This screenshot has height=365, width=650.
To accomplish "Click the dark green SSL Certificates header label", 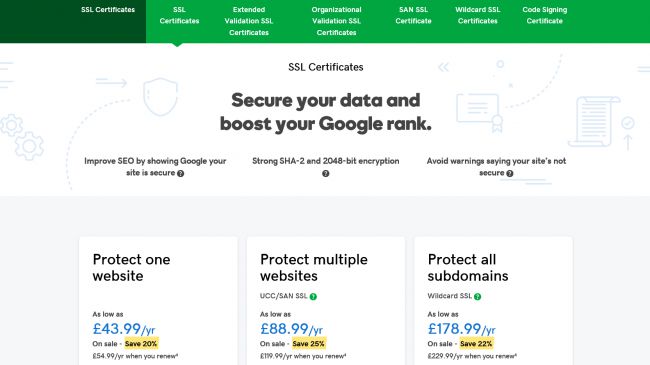I will [108, 10].
